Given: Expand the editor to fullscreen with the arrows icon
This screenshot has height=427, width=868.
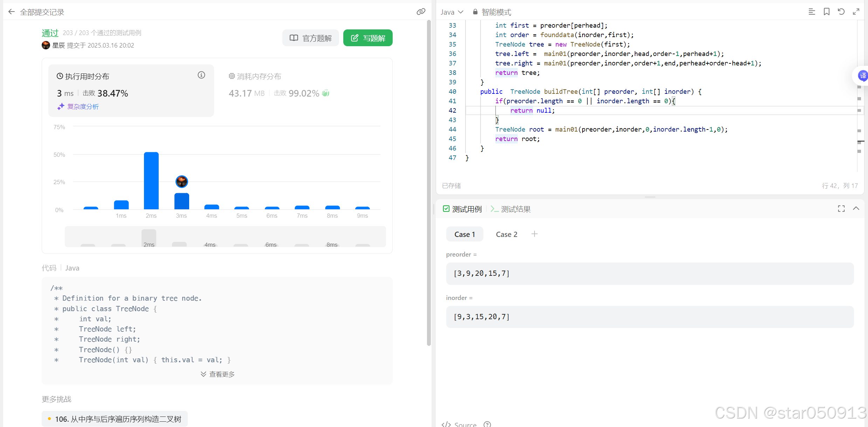Looking at the screenshot, I should point(856,12).
